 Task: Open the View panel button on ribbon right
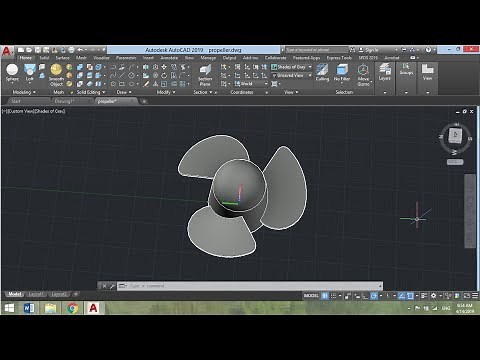[x=427, y=72]
